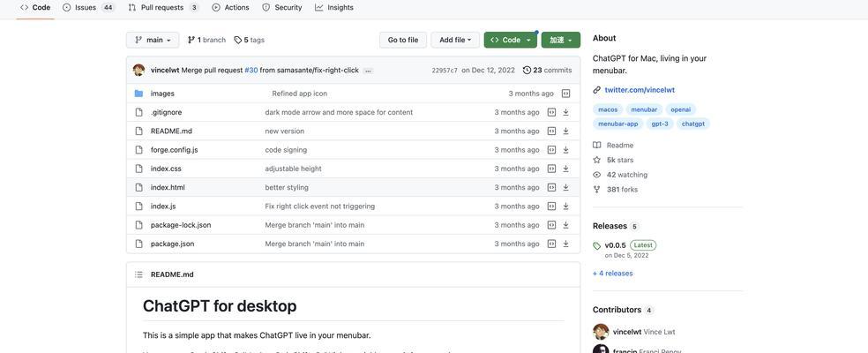Screen dimensions: 868x353
Task: Download the .gitignore file
Action: click(x=565, y=112)
